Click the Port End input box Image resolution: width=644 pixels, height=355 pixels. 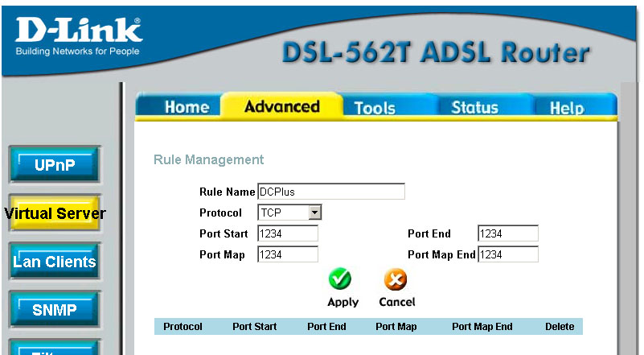click(x=507, y=233)
